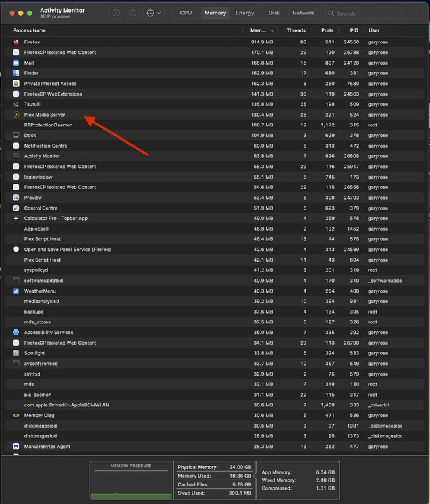430x504 pixels.
Task: Click Private Internet Access lock icon
Action: pyautogui.click(x=16, y=84)
